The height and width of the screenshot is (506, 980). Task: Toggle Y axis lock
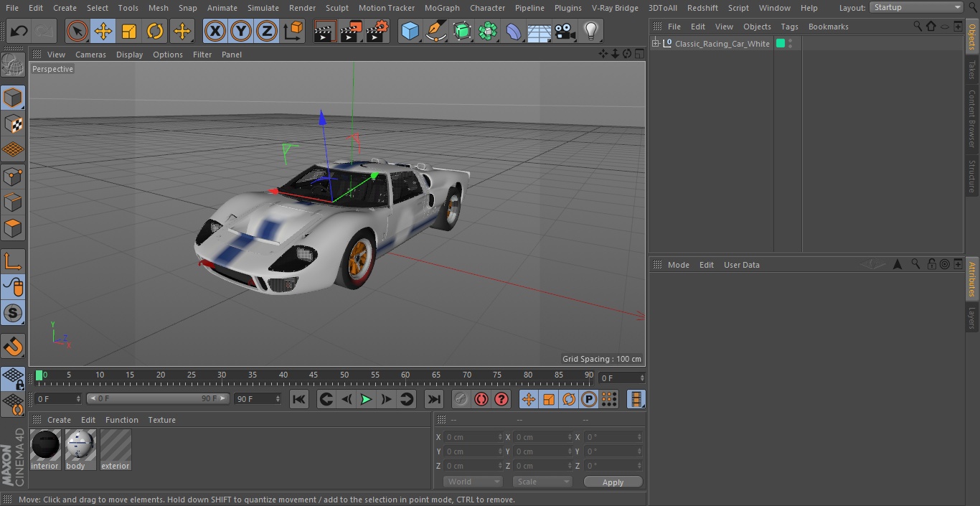(241, 31)
